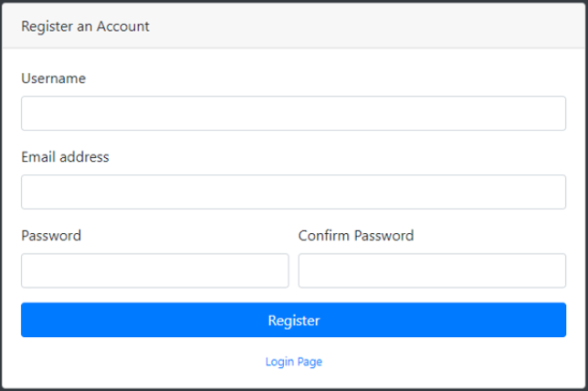Click the Password label text

pyautogui.click(x=51, y=236)
